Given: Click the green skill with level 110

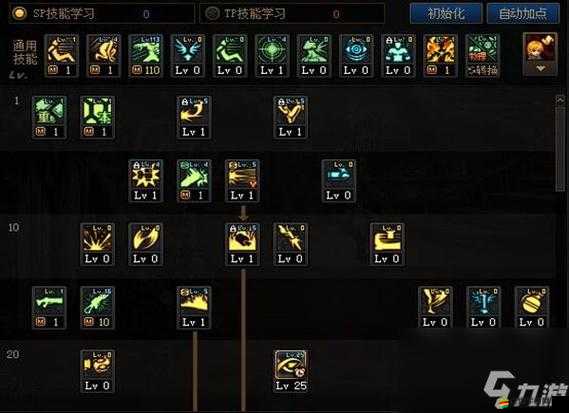Looking at the screenshot, I should (146, 56).
